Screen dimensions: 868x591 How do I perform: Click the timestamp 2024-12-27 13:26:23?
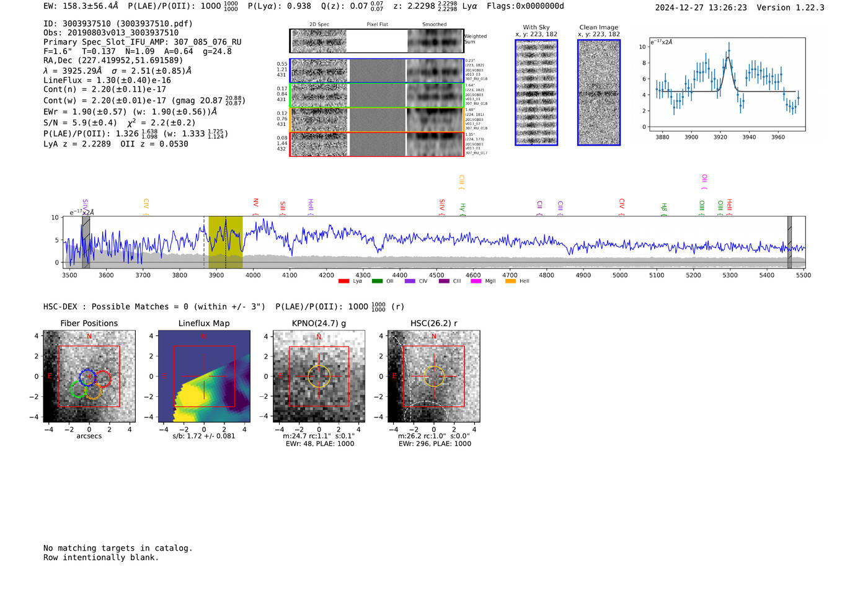(x=701, y=7)
